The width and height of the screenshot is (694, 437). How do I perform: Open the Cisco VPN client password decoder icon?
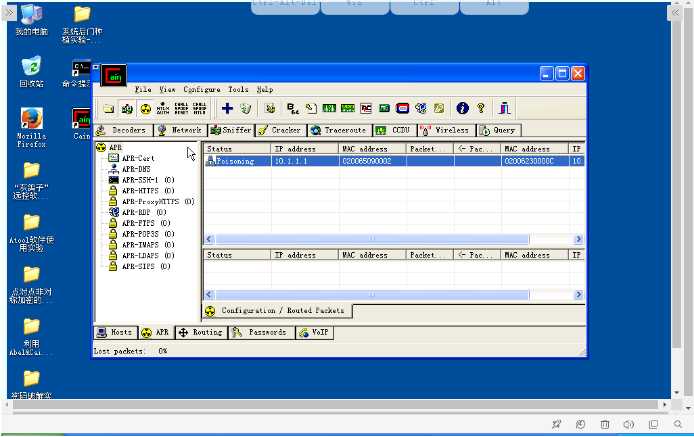[x=347, y=108]
